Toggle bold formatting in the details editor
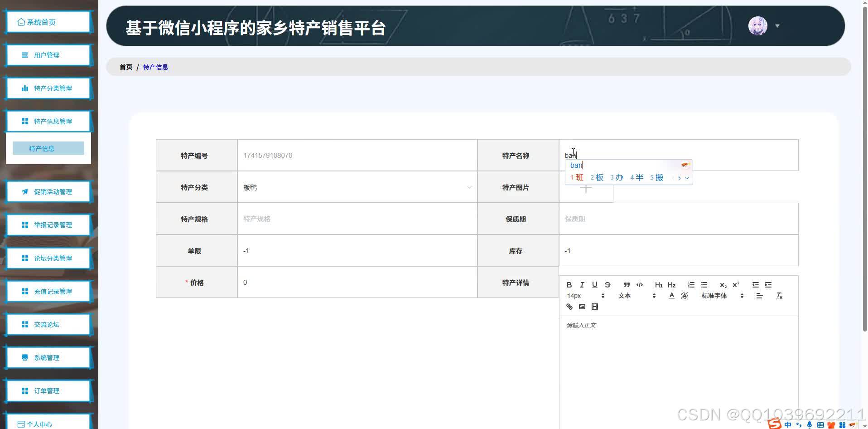The height and width of the screenshot is (429, 868). [569, 285]
